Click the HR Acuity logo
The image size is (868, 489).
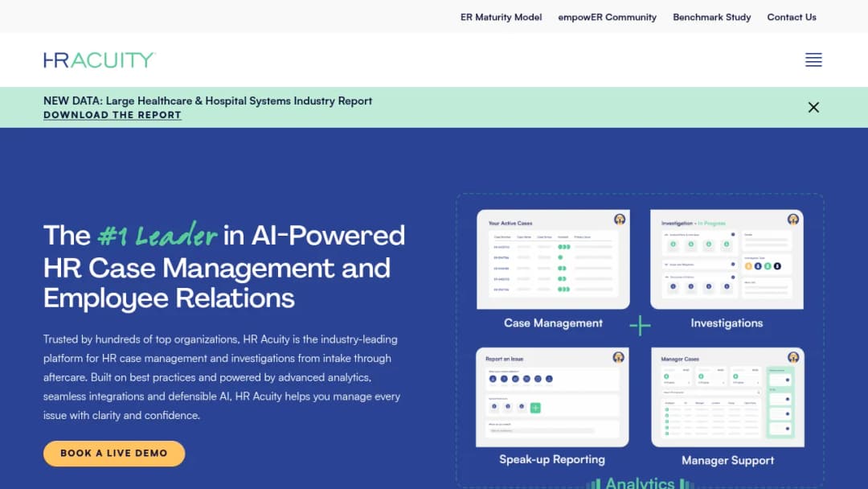100,60
